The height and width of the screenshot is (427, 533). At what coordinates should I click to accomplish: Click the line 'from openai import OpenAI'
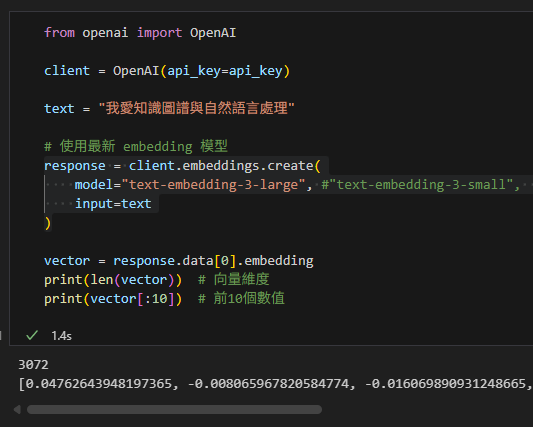140,33
